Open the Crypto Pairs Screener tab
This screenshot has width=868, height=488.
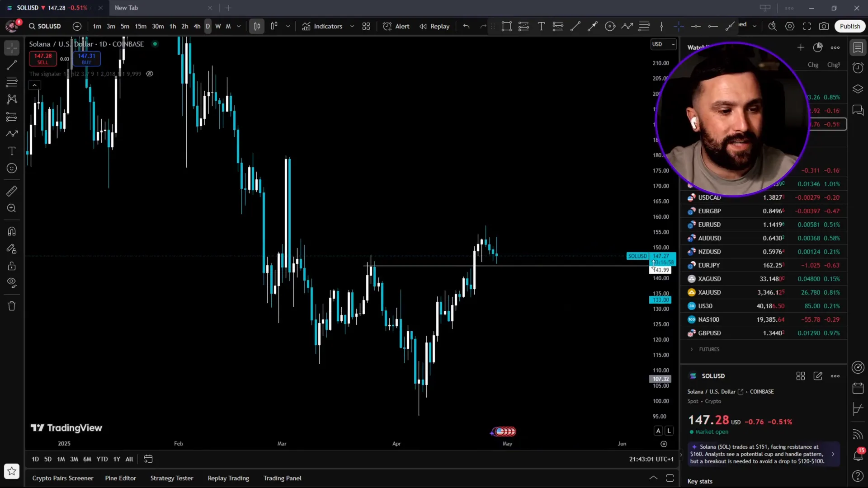point(63,478)
